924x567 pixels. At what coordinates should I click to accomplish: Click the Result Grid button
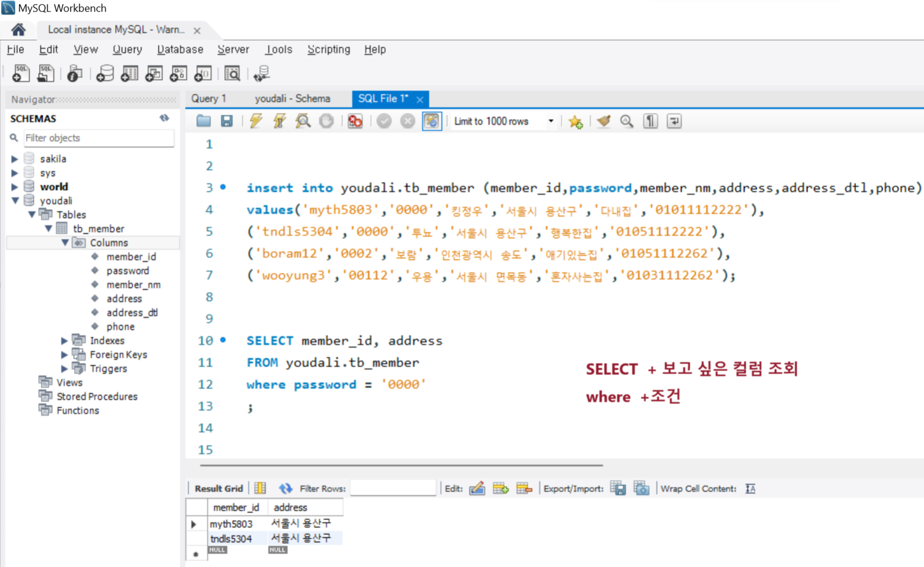coord(218,488)
